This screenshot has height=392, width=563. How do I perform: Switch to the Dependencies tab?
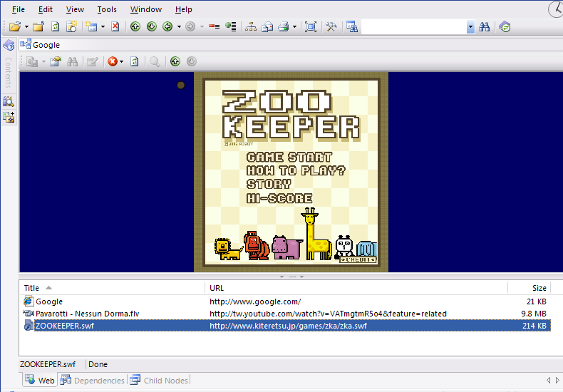(x=93, y=380)
